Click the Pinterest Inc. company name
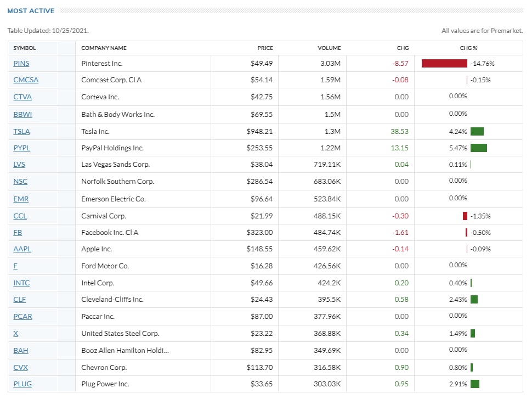The image size is (532, 399). pyautogui.click(x=102, y=64)
